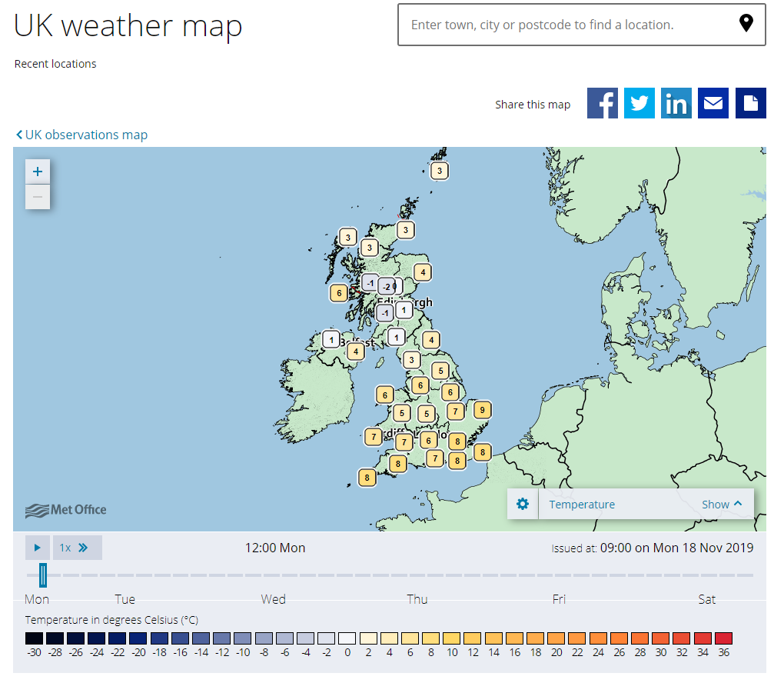Click the Met Office logo
784x683 pixels.
coord(66,510)
